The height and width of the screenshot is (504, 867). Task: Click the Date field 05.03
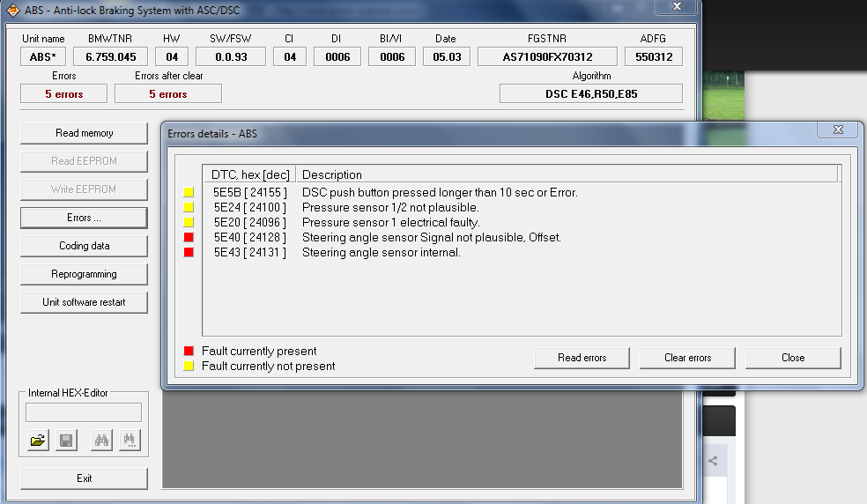447,56
